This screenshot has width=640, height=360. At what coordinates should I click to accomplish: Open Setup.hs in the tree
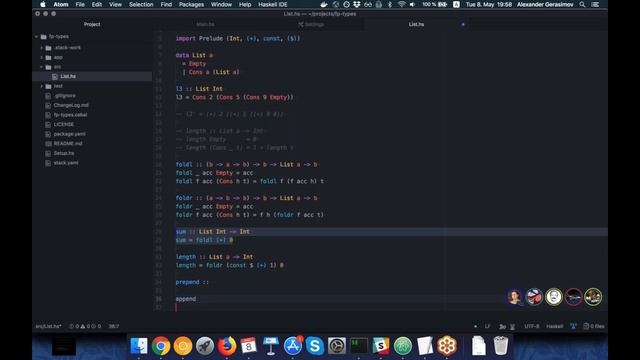click(64, 153)
